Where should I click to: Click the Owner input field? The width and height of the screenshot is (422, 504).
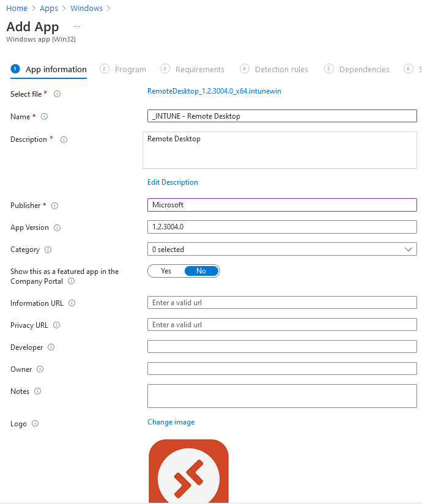tap(282, 369)
